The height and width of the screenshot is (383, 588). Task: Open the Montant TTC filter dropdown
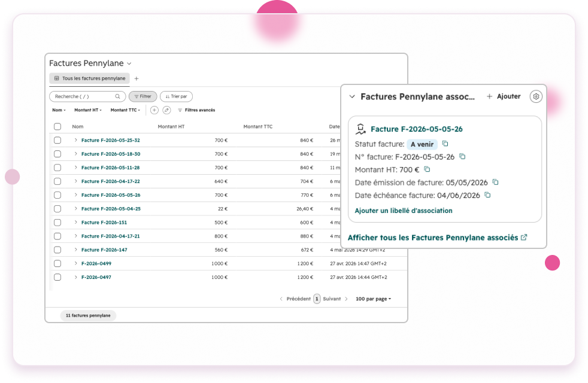(125, 110)
